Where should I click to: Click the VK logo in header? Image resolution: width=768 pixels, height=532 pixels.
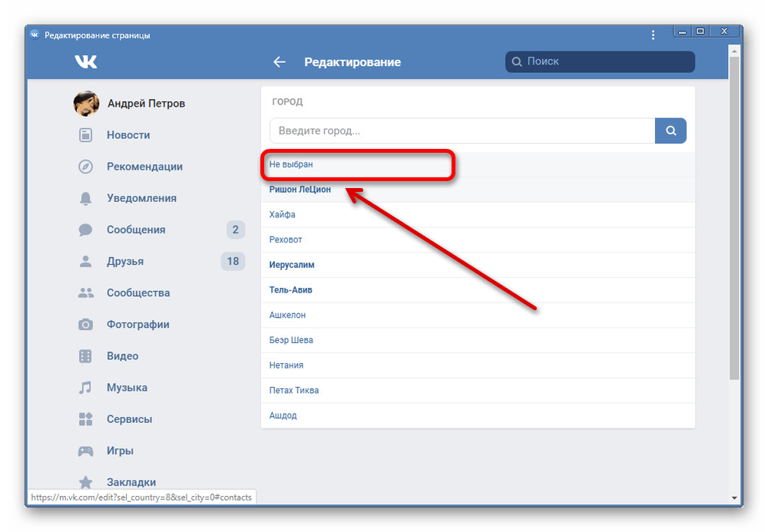click(x=86, y=61)
